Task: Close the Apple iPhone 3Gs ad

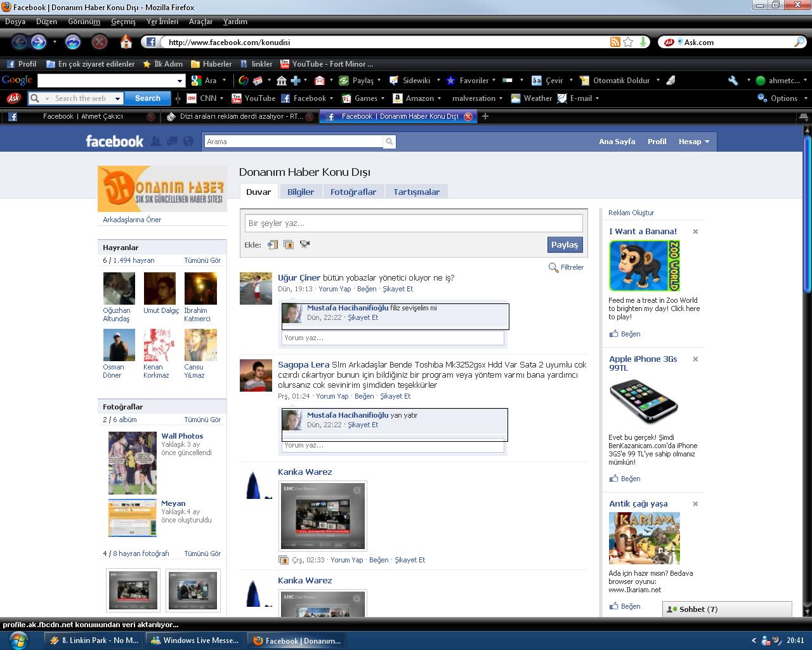Action: pos(695,359)
